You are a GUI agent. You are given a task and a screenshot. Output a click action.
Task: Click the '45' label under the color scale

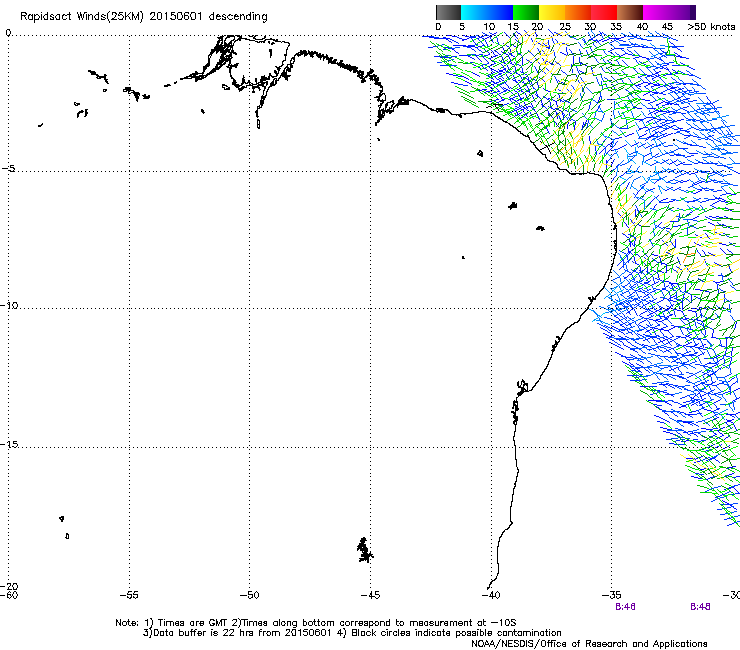(667, 27)
